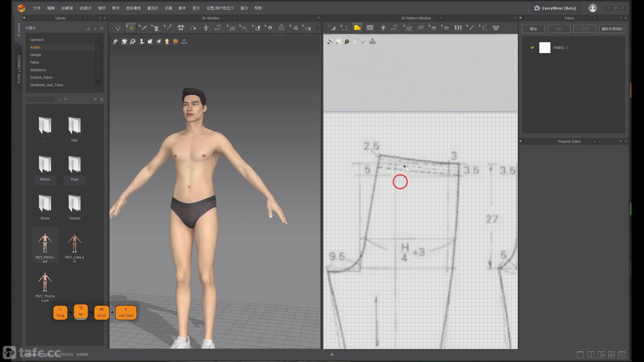
Task: Refresh the library file browser
Action: [95, 99]
